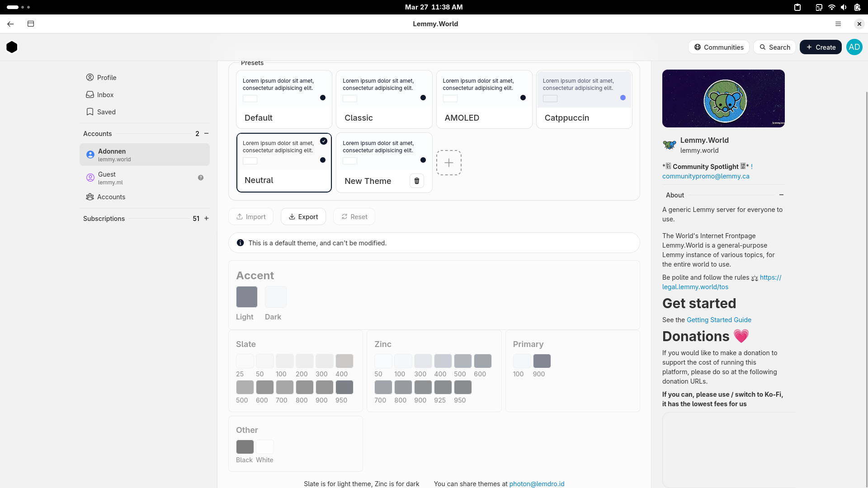Pick the Accent Light color swatch

click(x=247, y=297)
